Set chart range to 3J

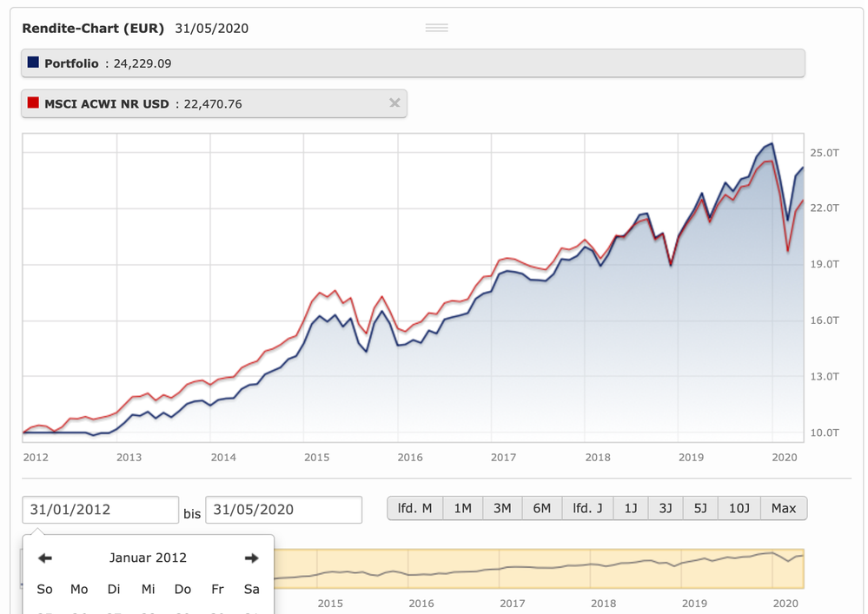(665, 508)
